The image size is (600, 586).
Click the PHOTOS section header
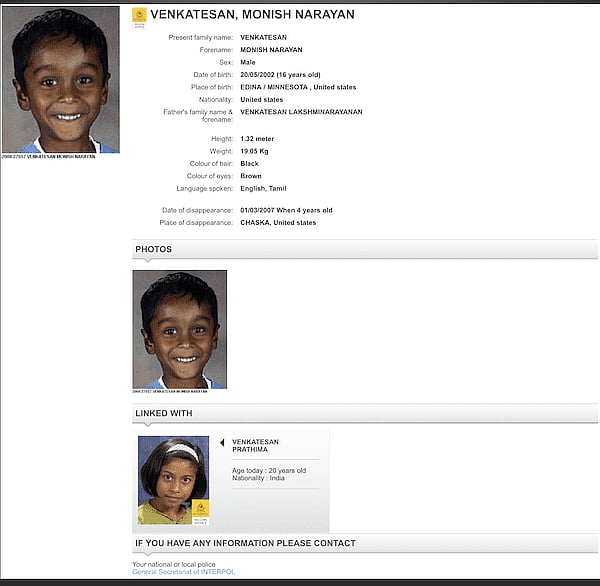pos(154,249)
